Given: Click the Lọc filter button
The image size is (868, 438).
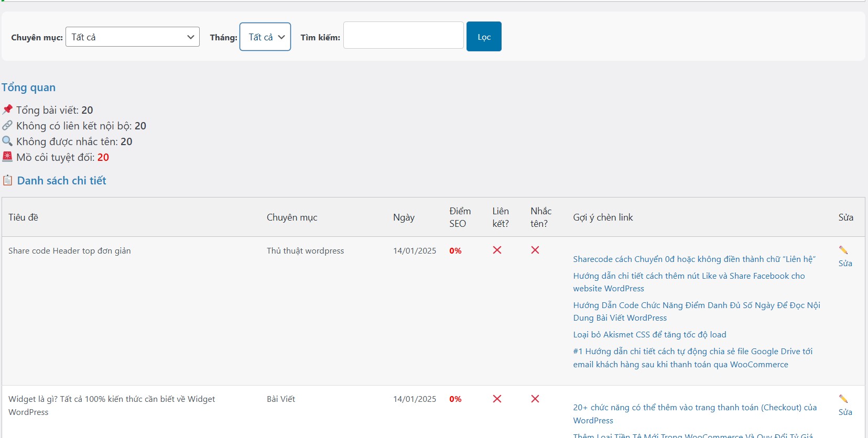Looking at the screenshot, I should click(484, 36).
